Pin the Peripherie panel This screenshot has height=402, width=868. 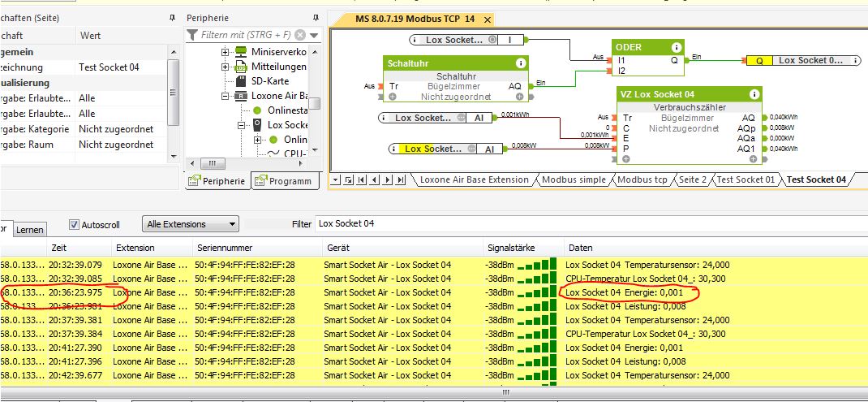point(314,17)
